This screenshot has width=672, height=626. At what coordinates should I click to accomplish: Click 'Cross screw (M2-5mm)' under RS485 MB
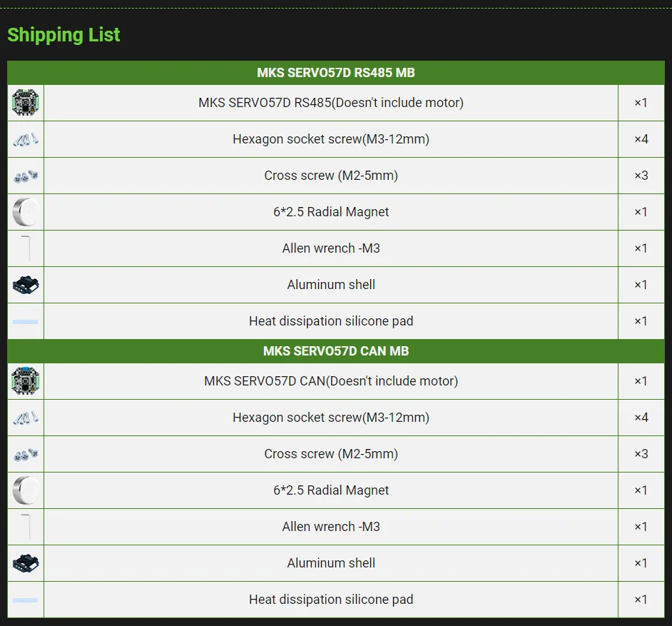[331, 176]
